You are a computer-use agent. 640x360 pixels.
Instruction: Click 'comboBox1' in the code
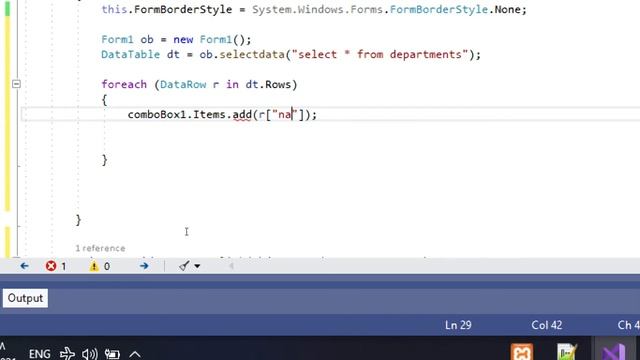point(157,115)
